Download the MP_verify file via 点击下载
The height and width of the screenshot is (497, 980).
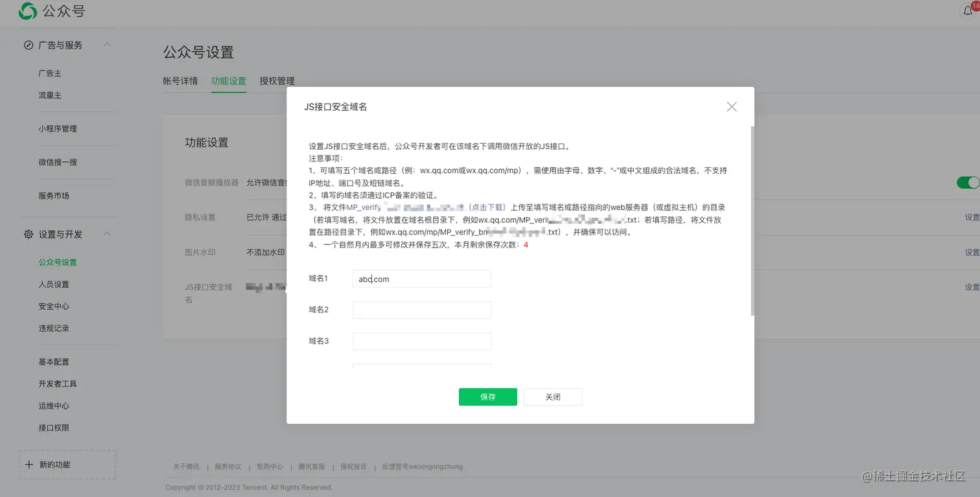click(x=487, y=207)
